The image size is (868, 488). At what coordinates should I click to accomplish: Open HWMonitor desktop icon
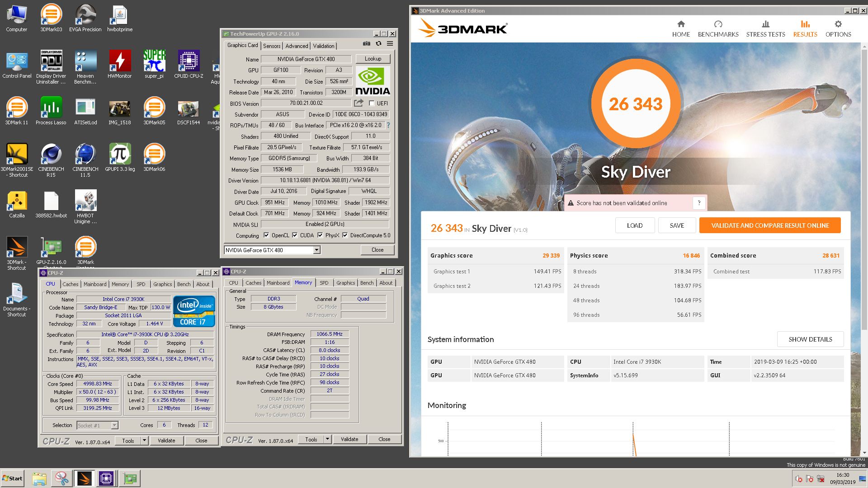pos(120,64)
